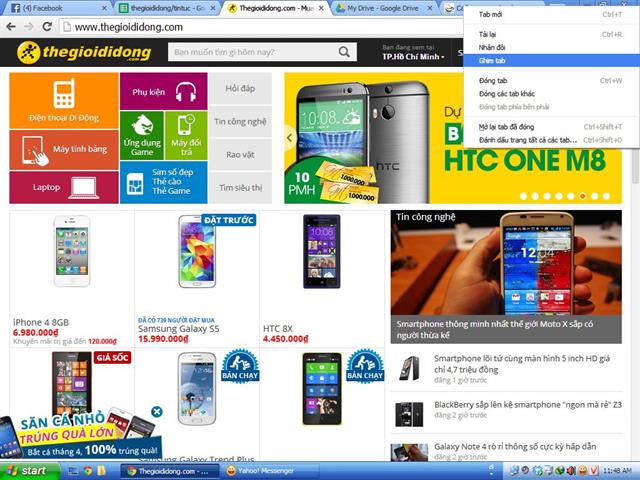Click the Windows Start button
The image size is (640, 480).
pyautogui.click(x=30, y=471)
